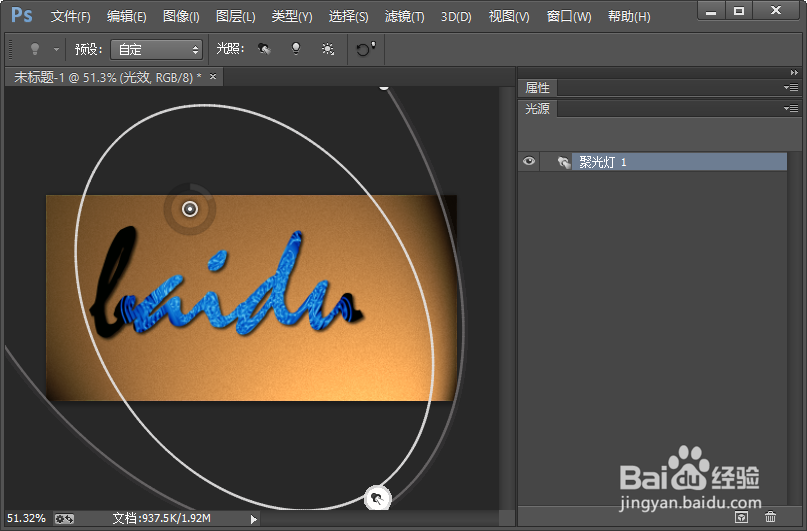The width and height of the screenshot is (807, 531).
Task: Open the 图层(L) menu
Action: coord(236,16)
